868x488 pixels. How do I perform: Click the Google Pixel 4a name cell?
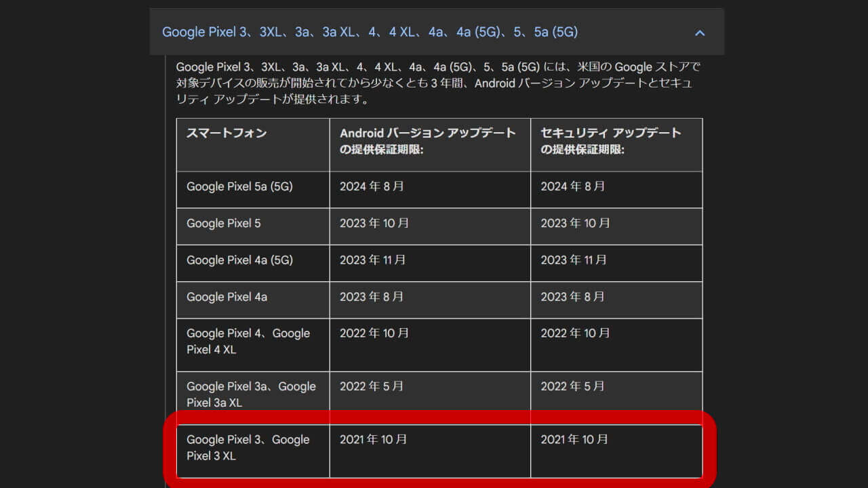pos(226,296)
